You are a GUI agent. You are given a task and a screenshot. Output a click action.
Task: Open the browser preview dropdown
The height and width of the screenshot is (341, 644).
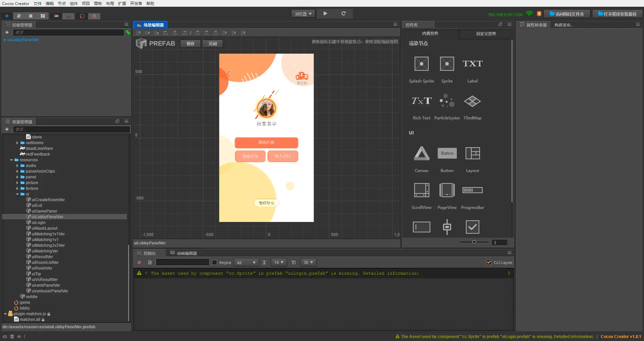[x=303, y=14]
